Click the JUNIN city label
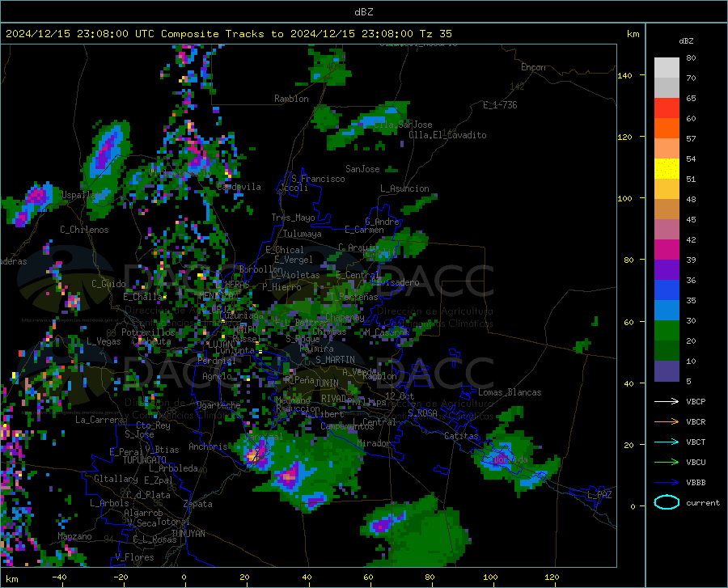728x588 pixels. 327,383
